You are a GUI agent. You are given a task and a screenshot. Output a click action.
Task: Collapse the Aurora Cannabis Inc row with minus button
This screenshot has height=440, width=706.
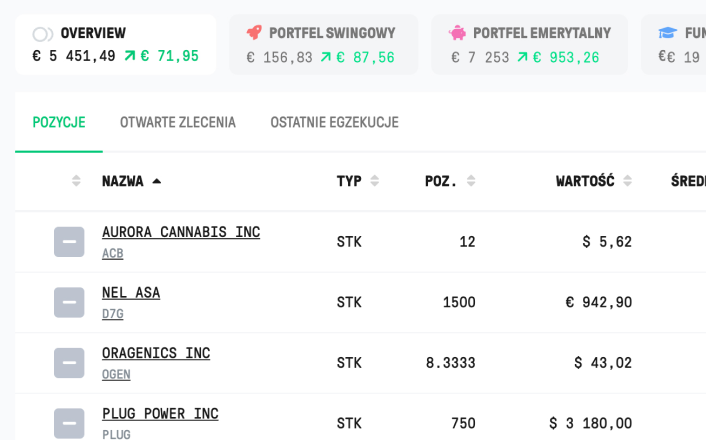[x=69, y=242]
